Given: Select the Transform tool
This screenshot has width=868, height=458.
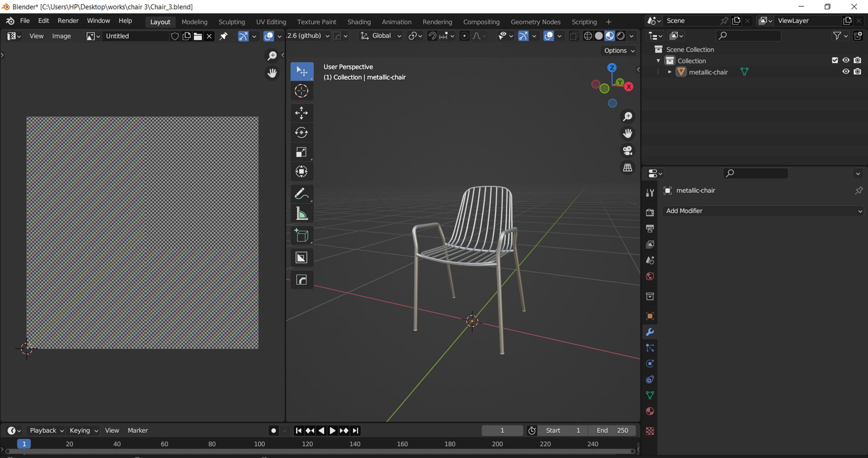Looking at the screenshot, I should click(x=302, y=172).
